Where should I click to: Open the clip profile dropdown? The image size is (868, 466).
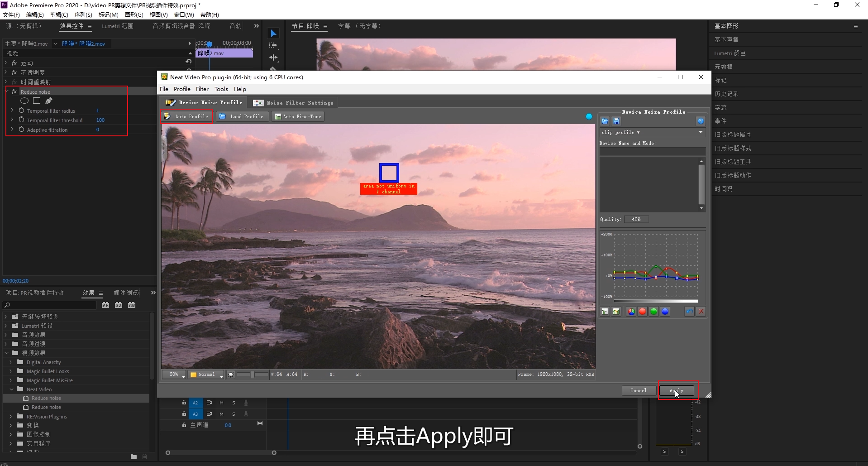700,132
